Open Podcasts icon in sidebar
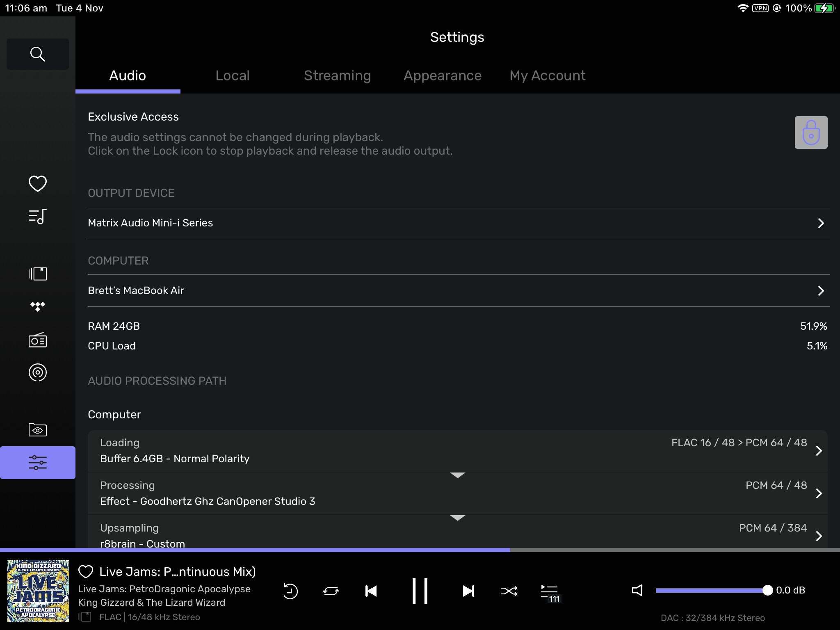Image resolution: width=840 pixels, height=630 pixels. pos(37,372)
